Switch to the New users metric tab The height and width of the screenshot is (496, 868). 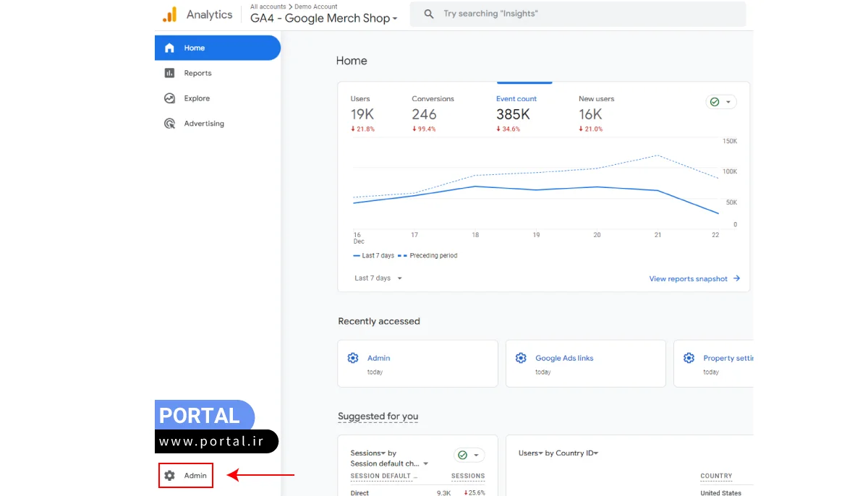coord(595,98)
